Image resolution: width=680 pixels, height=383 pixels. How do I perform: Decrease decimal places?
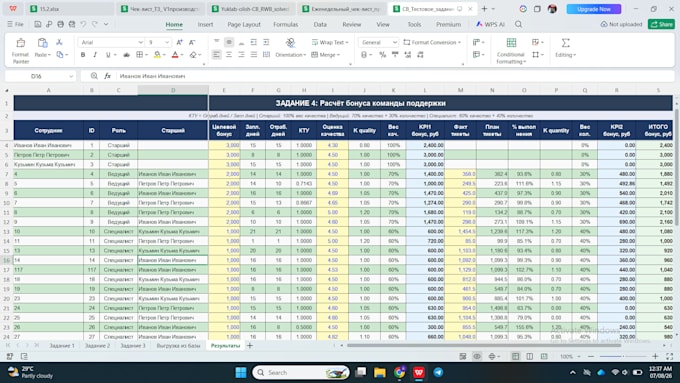coord(420,55)
